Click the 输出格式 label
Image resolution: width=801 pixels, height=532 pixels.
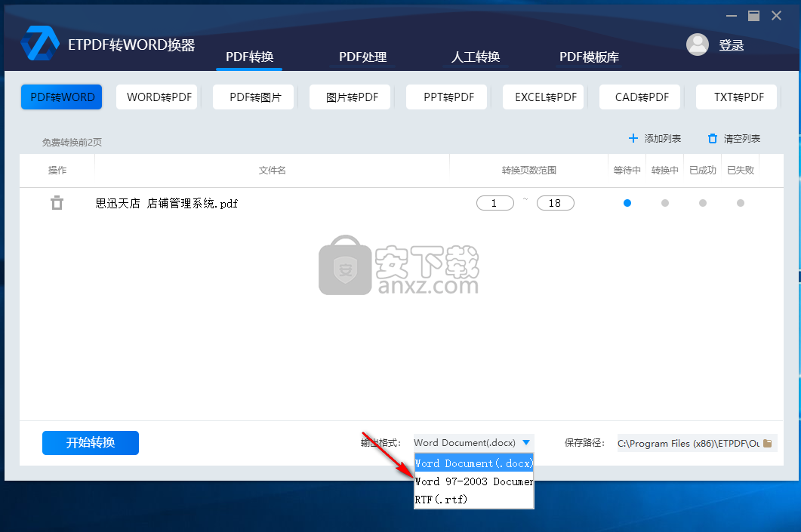coord(380,443)
